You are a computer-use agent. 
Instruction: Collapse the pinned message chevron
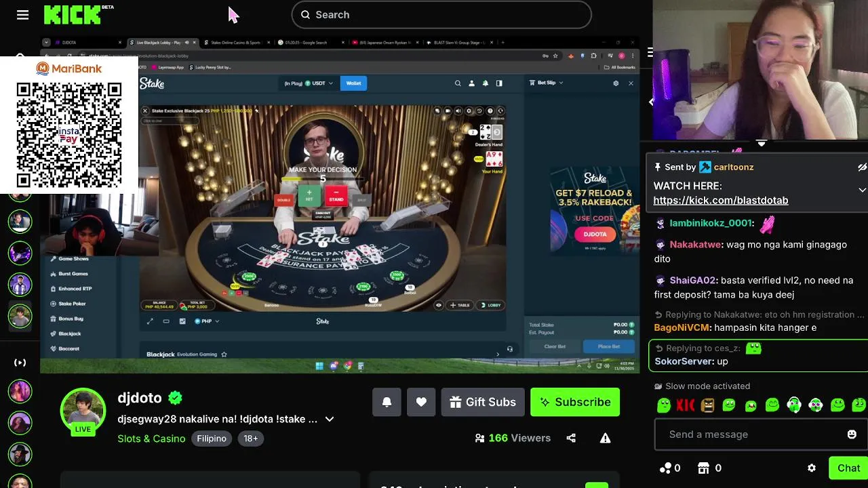pyautogui.click(x=862, y=190)
